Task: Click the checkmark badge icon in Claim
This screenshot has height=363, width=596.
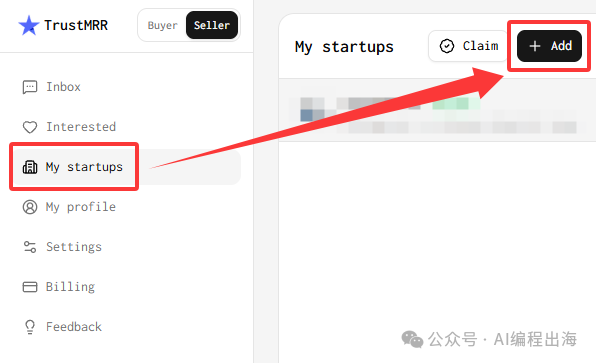Action: [x=447, y=46]
